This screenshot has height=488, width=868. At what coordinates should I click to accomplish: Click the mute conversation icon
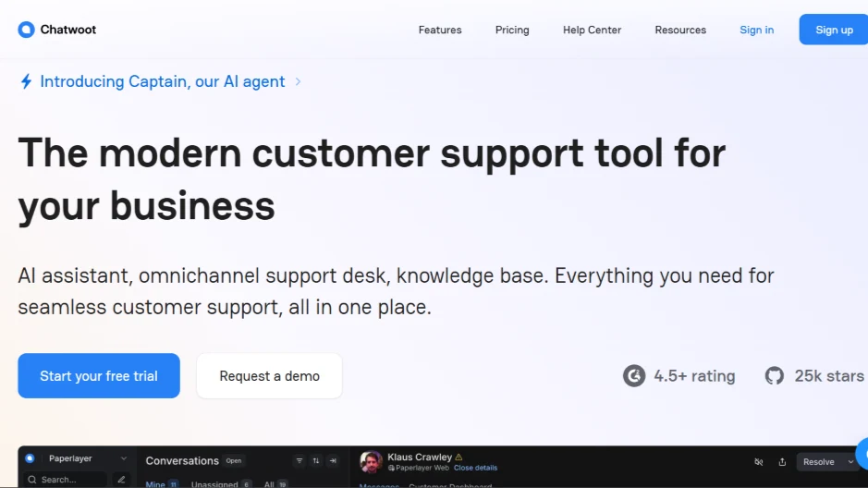(758, 462)
